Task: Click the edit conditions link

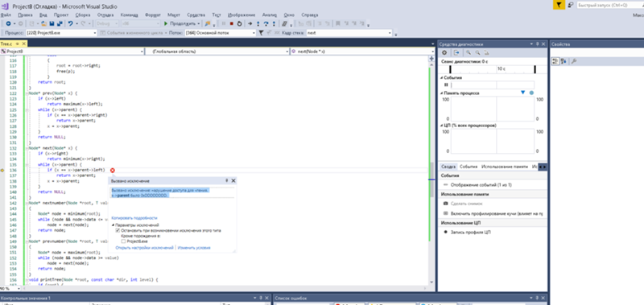Action: click(x=194, y=248)
